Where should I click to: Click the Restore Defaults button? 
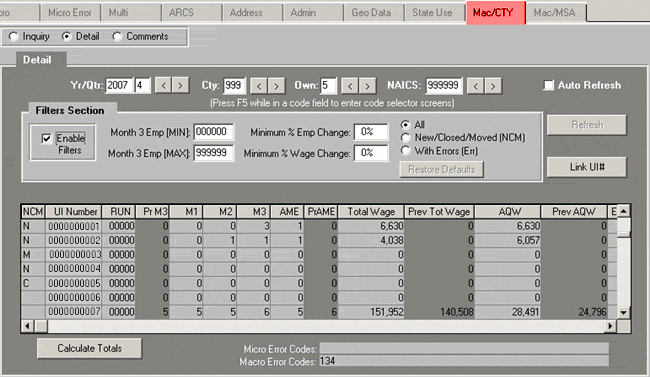(x=441, y=170)
